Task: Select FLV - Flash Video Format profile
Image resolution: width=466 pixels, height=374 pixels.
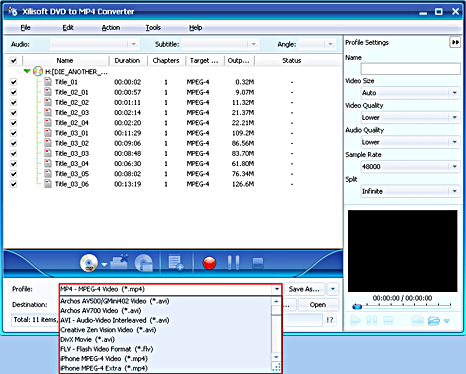Action: [x=166, y=349]
